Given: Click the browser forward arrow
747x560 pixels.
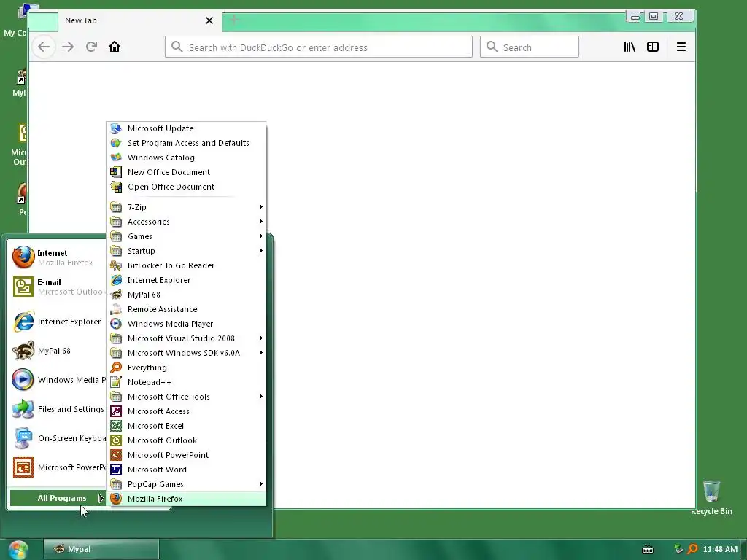Looking at the screenshot, I should point(68,47).
